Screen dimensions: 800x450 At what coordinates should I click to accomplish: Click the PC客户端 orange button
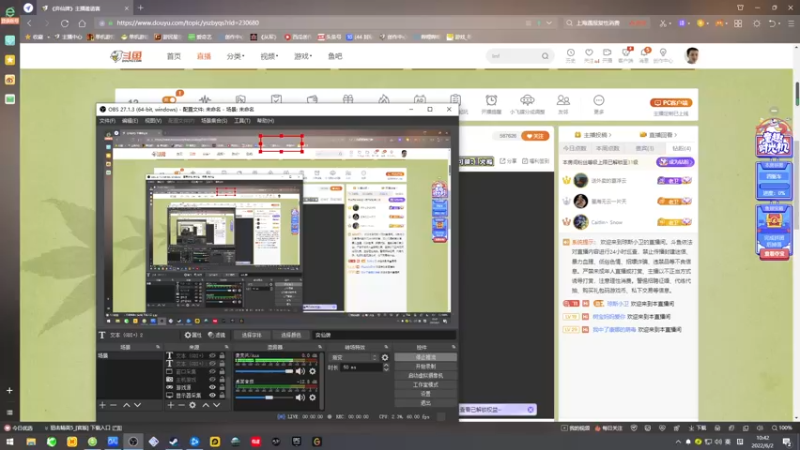click(671, 103)
